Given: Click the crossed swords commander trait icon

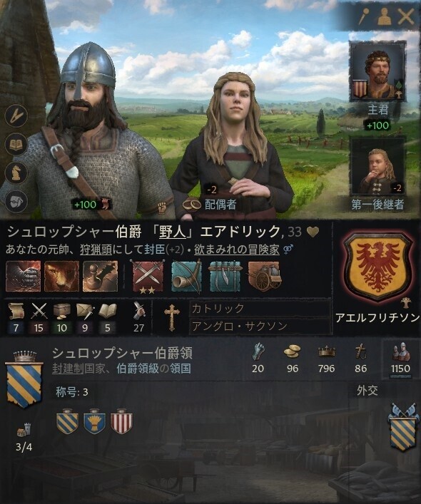Looking at the screenshot, I should coord(148,277).
